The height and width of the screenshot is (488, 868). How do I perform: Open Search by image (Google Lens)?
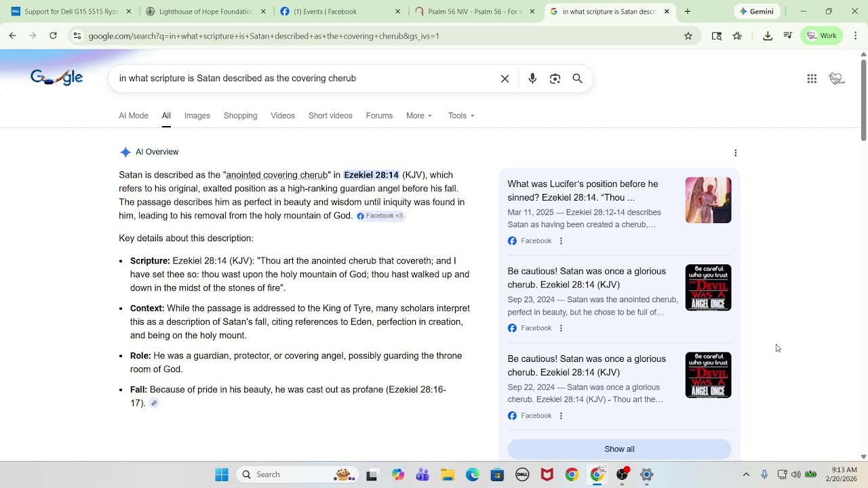tap(555, 79)
